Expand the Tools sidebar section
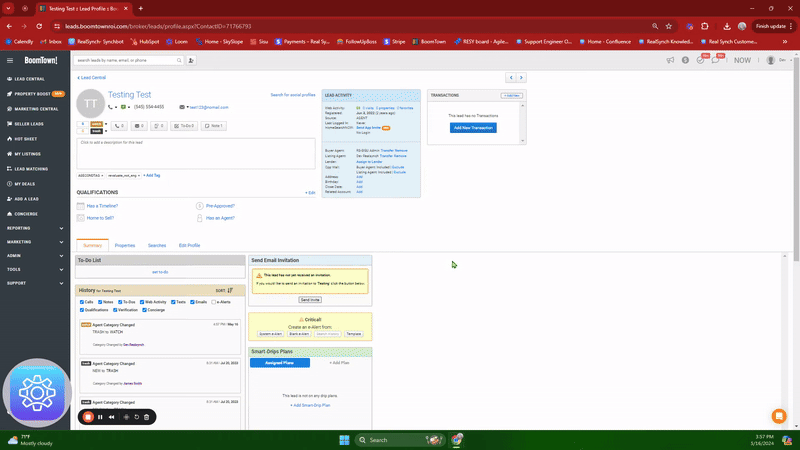This screenshot has width=800, height=450. coord(34,269)
